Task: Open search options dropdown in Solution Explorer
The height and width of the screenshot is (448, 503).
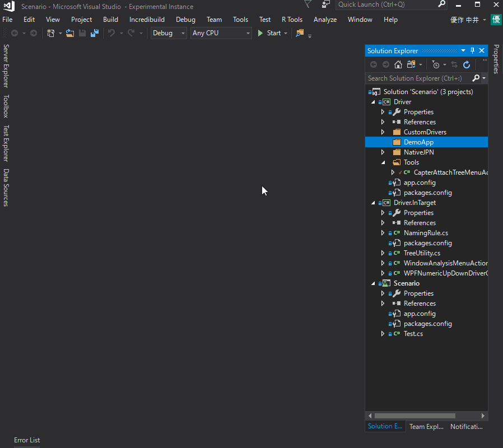Action: tap(484, 78)
